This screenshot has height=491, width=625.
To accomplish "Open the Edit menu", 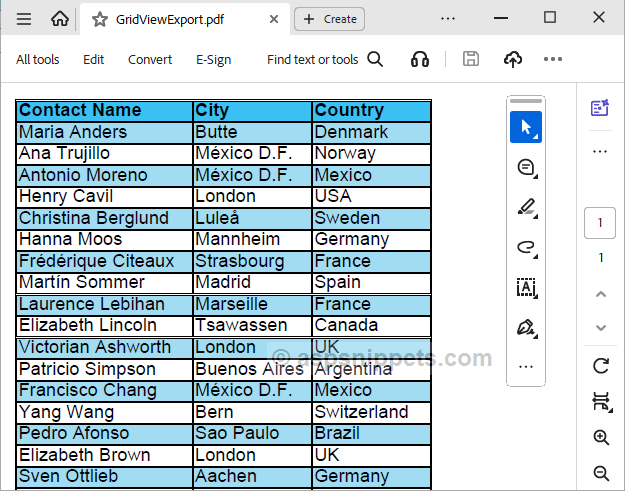I will point(93,59).
